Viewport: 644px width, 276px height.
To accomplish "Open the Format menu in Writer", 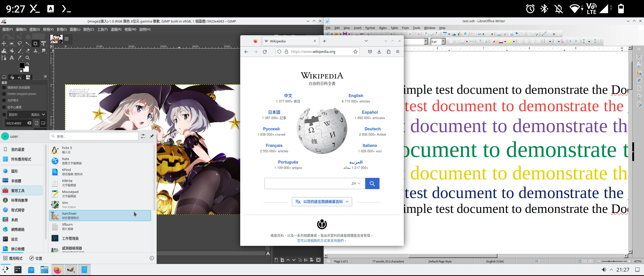I will point(370,28).
